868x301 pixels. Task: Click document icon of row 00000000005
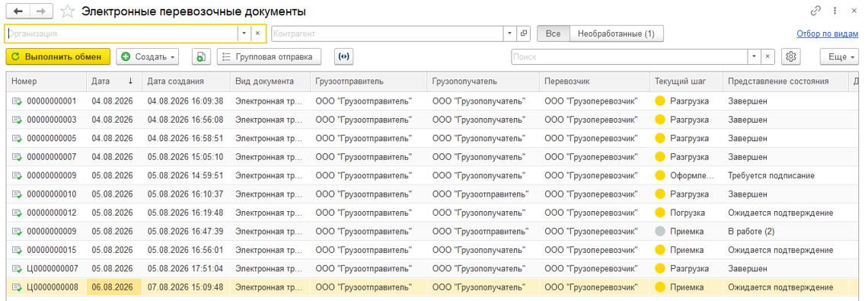tap(18, 138)
